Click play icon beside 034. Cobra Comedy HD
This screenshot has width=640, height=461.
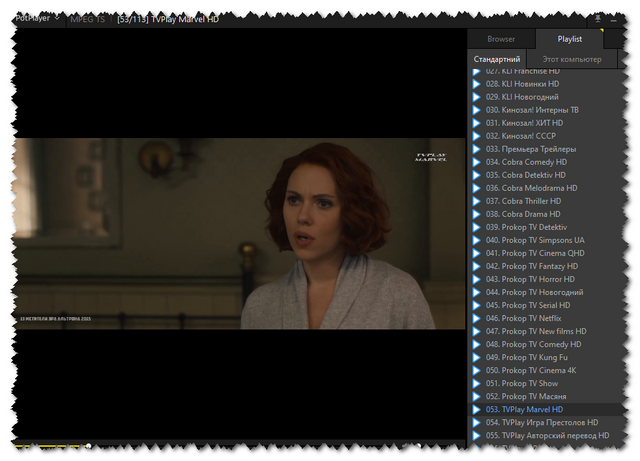point(476,163)
